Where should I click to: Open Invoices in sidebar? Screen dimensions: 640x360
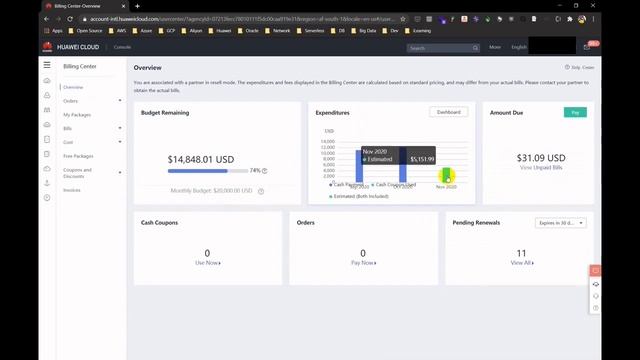(x=72, y=190)
